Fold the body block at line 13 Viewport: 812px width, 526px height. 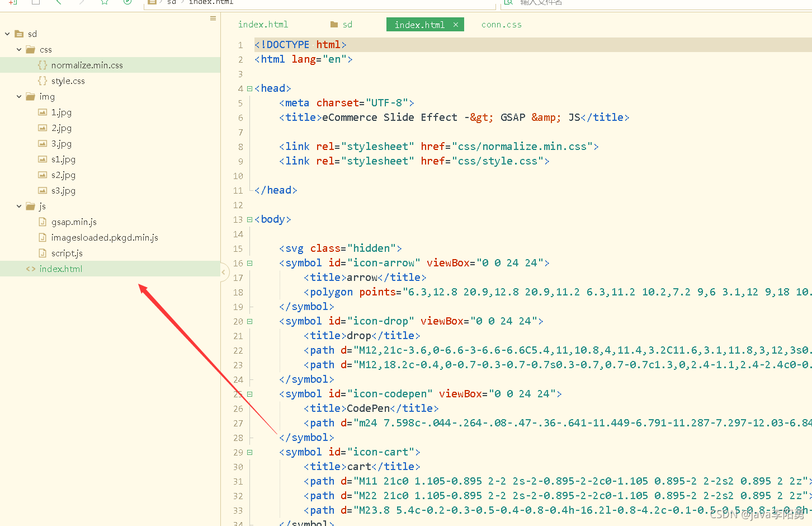point(249,219)
